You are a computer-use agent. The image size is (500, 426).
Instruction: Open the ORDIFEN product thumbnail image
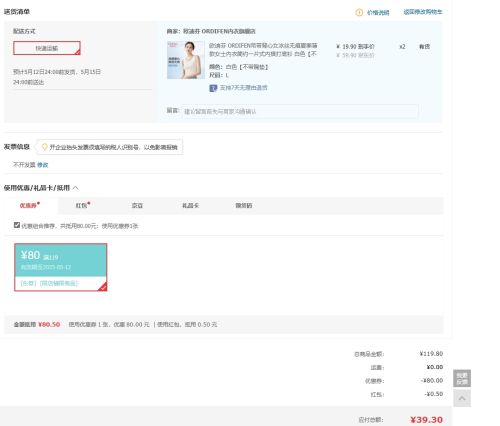(x=186, y=60)
